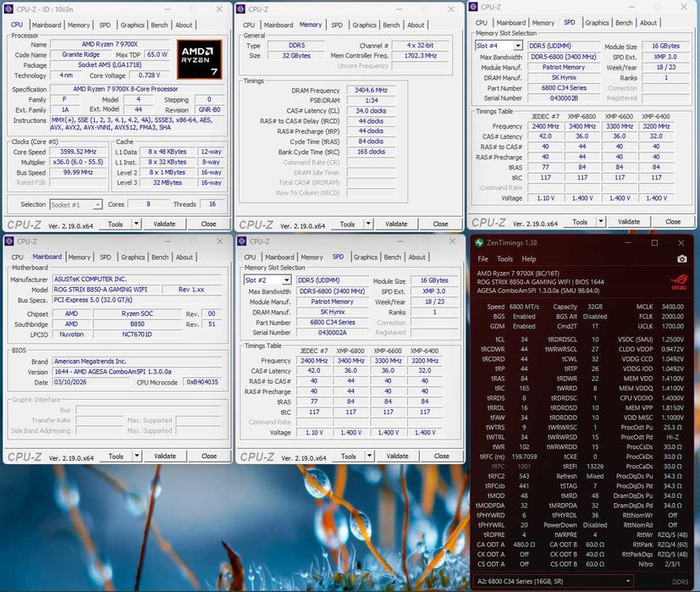Screen dimensions: 700x592
Task: Click DRAM Frequency 3404.6 MHz value
Action: pyautogui.click(x=371, y=91)
